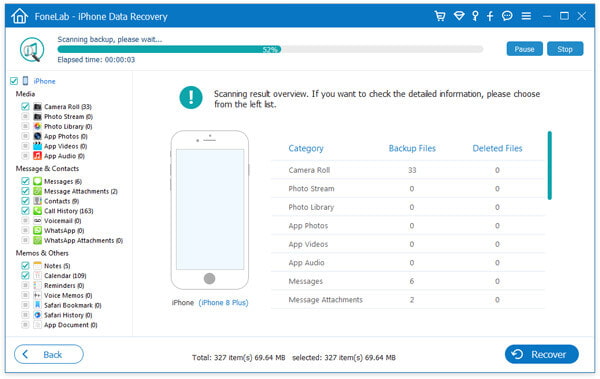Open the feedback chat bubble icon
The height and width of the screenshot is (379, 600).
507,16
